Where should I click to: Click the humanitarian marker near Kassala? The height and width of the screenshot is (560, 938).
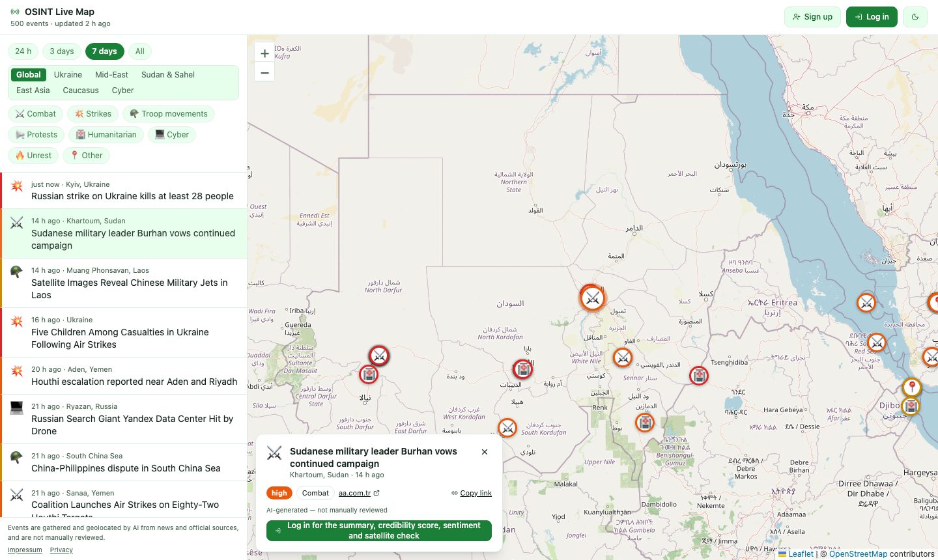coord(699,376)
